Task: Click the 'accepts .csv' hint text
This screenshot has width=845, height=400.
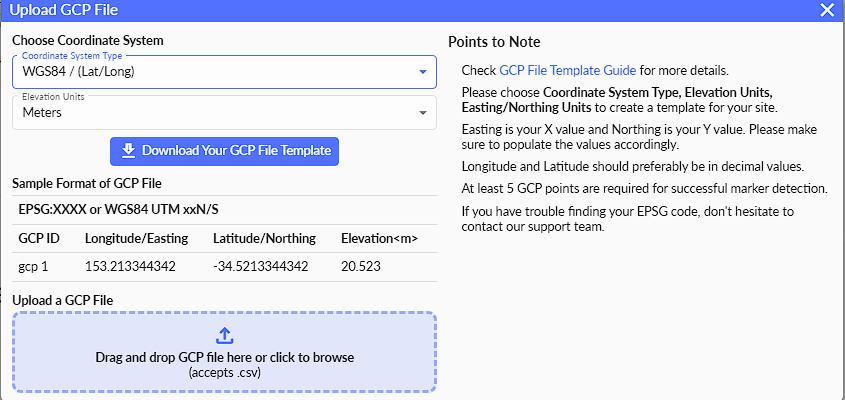Action: point(225,372)
